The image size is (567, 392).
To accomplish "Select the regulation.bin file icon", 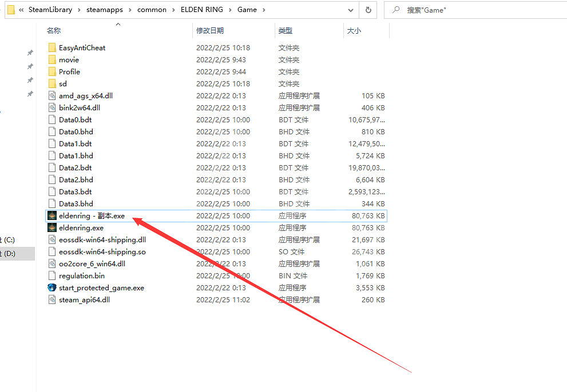I will click(52, 276).
